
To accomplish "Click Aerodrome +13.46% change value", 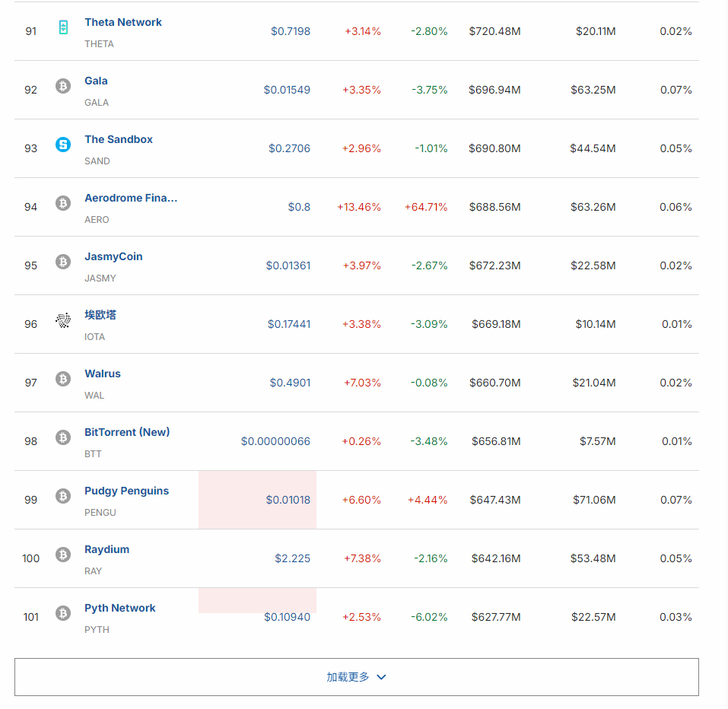I will click(x=359, y=207).
